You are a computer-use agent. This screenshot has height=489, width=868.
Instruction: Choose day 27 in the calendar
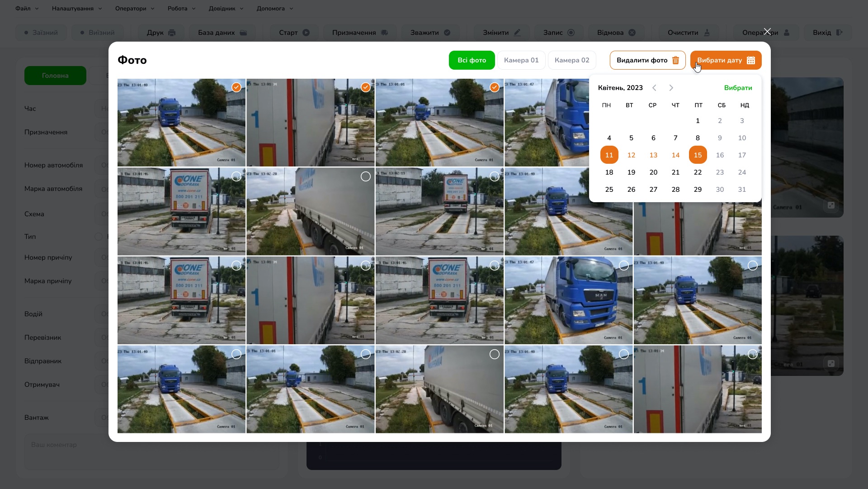click(653, 190)
